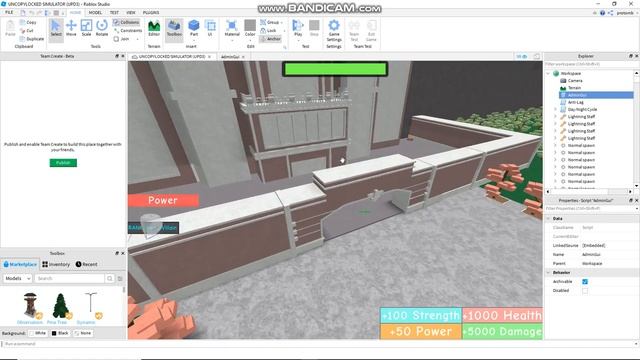
Task: Click the Copy clipboard button
Action: pos(28,22)
